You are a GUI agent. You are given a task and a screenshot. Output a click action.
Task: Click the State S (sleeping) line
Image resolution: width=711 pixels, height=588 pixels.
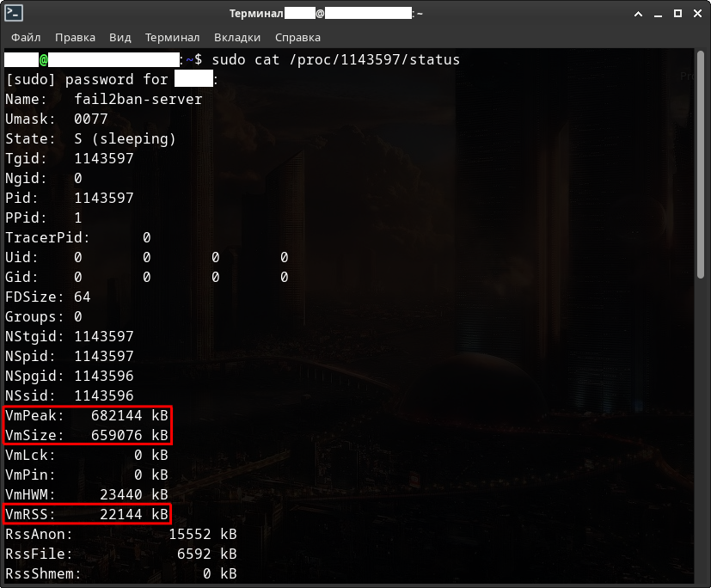(90, 138)
